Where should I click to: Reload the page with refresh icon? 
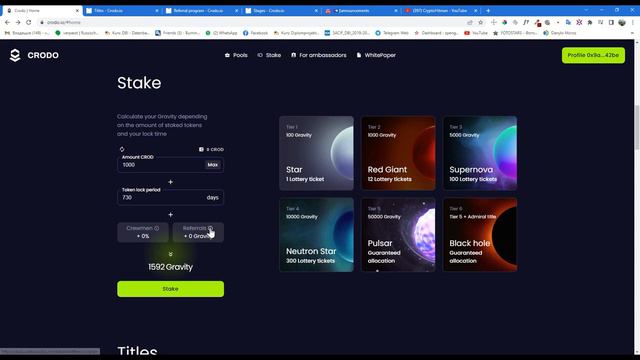pos(29,22)
